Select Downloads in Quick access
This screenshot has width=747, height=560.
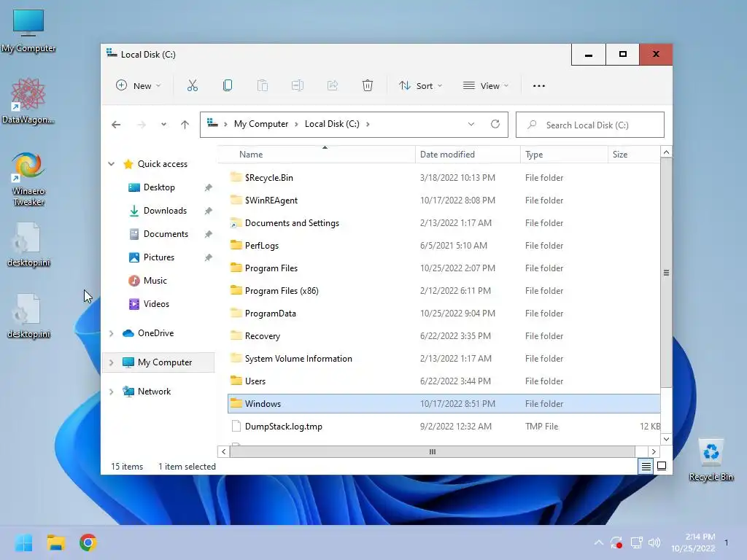(x=165, y=211)
